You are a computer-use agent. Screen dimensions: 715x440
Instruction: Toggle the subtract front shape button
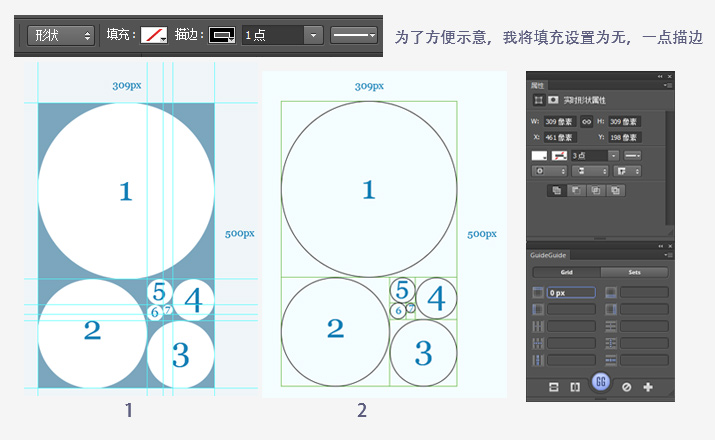click(576, 189)
